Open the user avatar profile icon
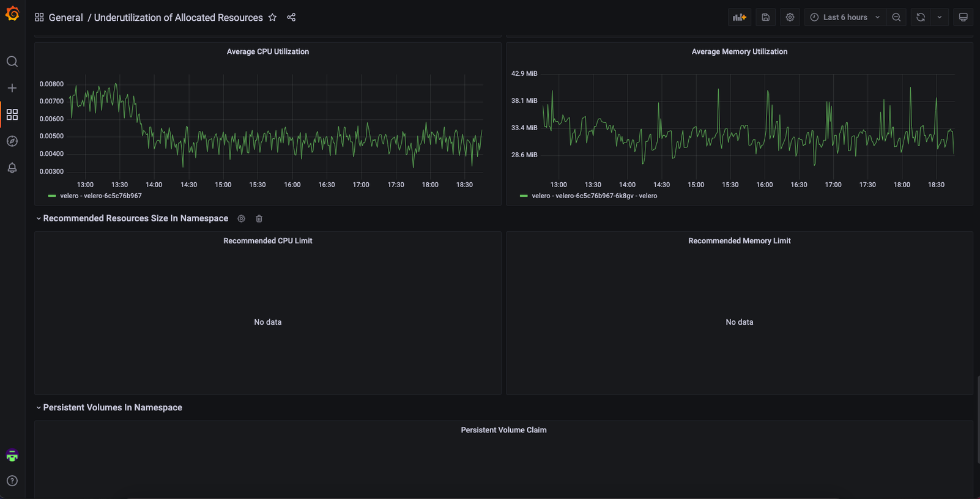The width and height of the screenshot is (980, 499). tap(12, 456)
